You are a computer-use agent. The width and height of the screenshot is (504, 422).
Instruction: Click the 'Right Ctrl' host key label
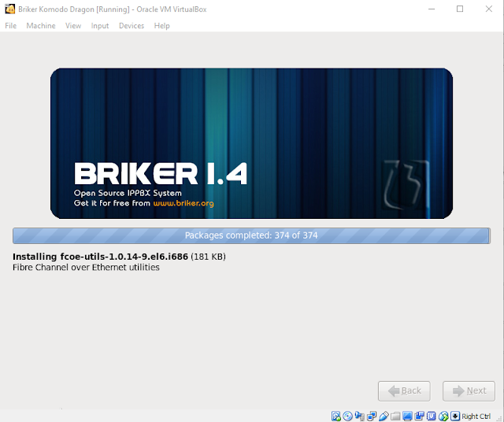pos(476,416)
